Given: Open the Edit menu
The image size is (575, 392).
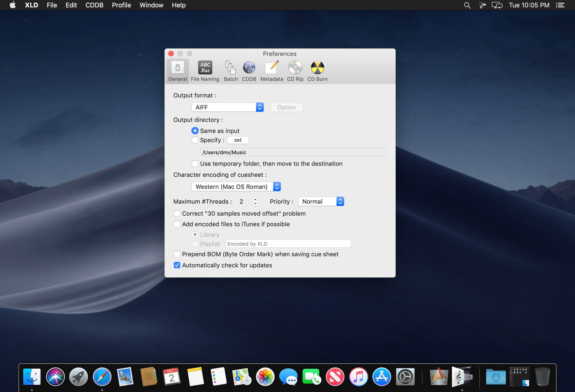Looking at the screenshot, I should coord(71,5).
